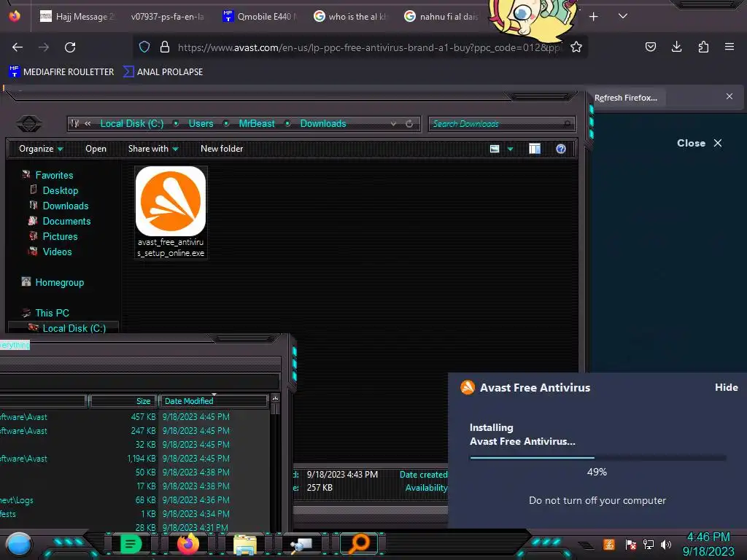Screen dimensions: 747x560
Task: Select Favorites in the navigation pane
Action: click(54, 175)
